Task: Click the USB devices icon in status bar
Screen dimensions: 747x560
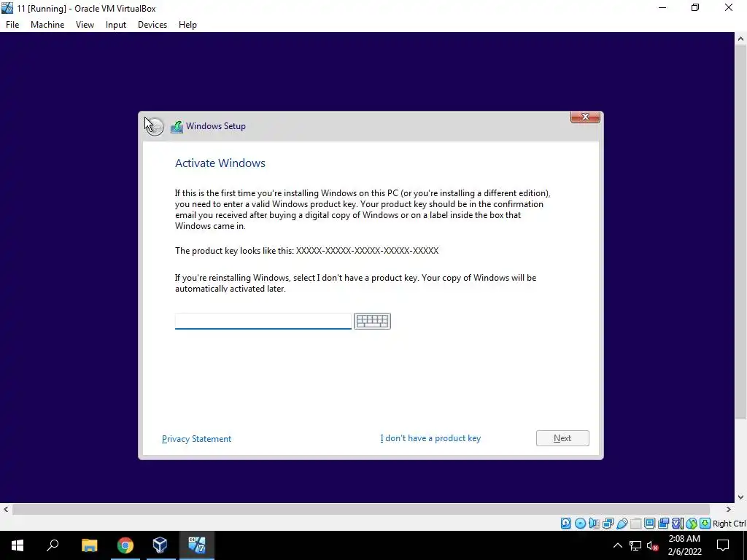Action: [x=622, y=524]
